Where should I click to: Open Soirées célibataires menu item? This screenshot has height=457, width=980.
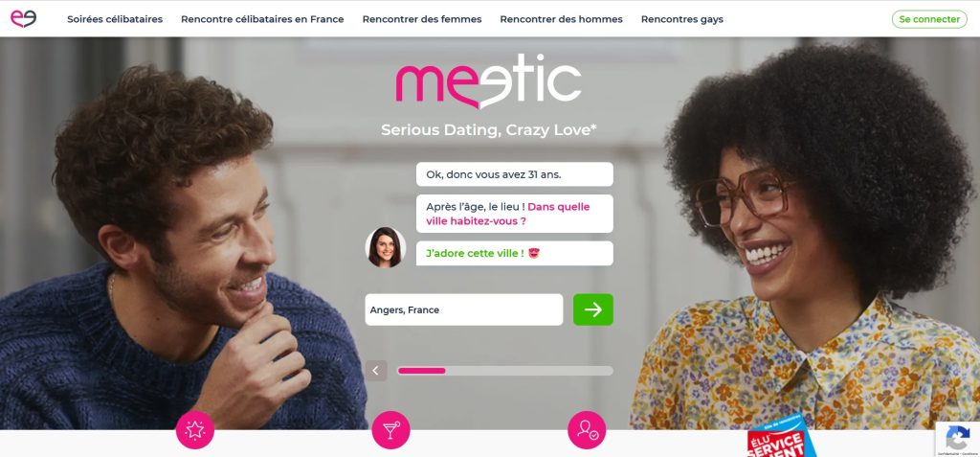(115, 19)
